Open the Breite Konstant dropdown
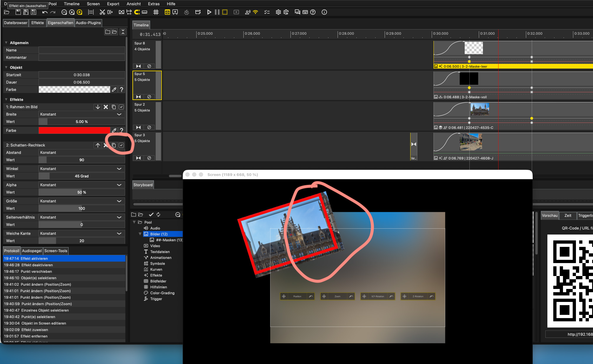 (119, 114)
